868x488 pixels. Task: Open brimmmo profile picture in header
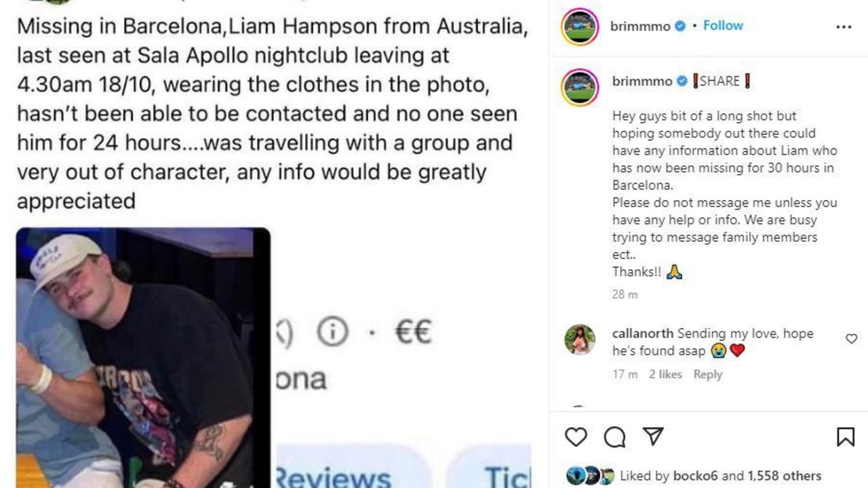pyautogui.click(x=580, y=27)
